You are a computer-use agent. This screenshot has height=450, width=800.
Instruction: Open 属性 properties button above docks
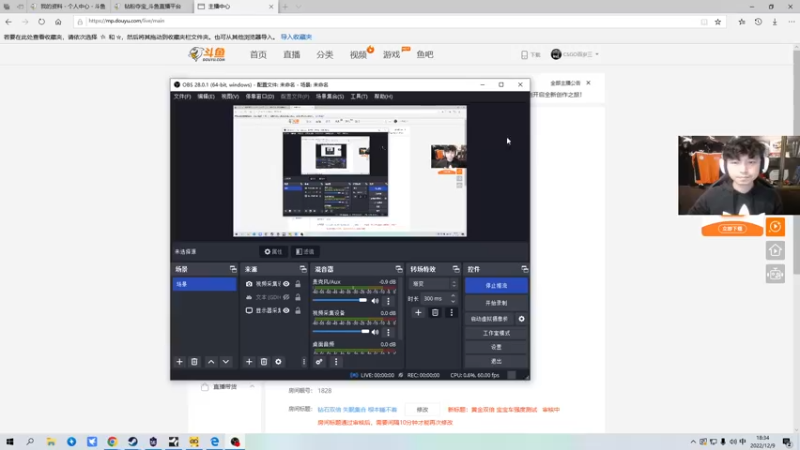[273, 252]
